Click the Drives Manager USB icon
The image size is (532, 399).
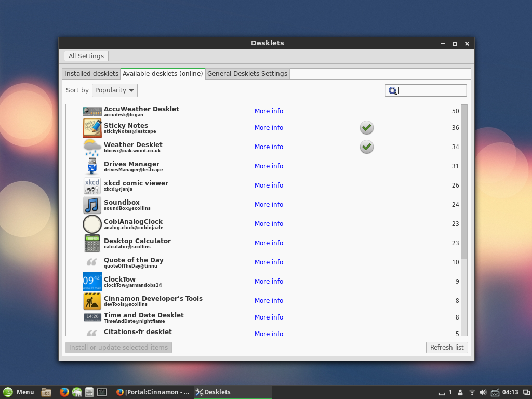(x=92, y=166)
